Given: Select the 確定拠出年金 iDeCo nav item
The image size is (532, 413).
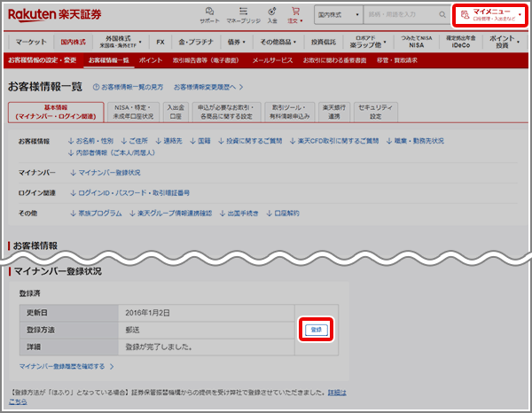Looking at the screenshot, I should 460,42.
